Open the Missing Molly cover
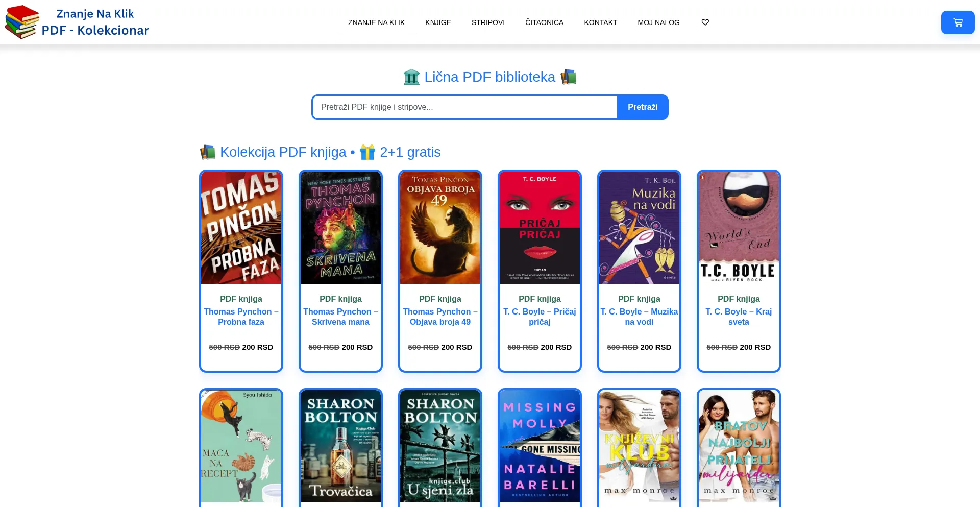Image resolution: width=980 pixels, height=507 pixels. pyautogui.click(x=540, y=446)
